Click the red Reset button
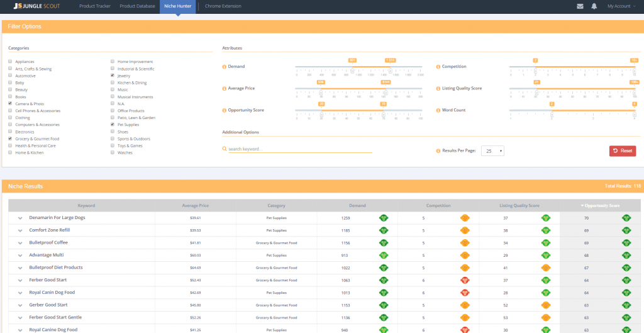The image size is (644, 333). 623,151
